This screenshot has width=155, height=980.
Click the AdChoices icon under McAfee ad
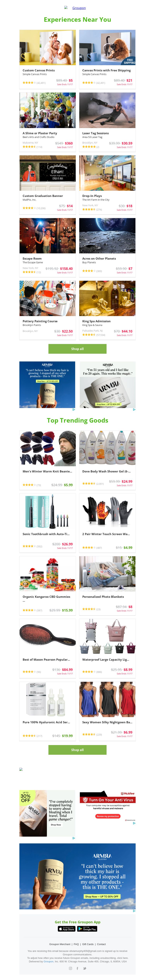(x=134, y=823)
